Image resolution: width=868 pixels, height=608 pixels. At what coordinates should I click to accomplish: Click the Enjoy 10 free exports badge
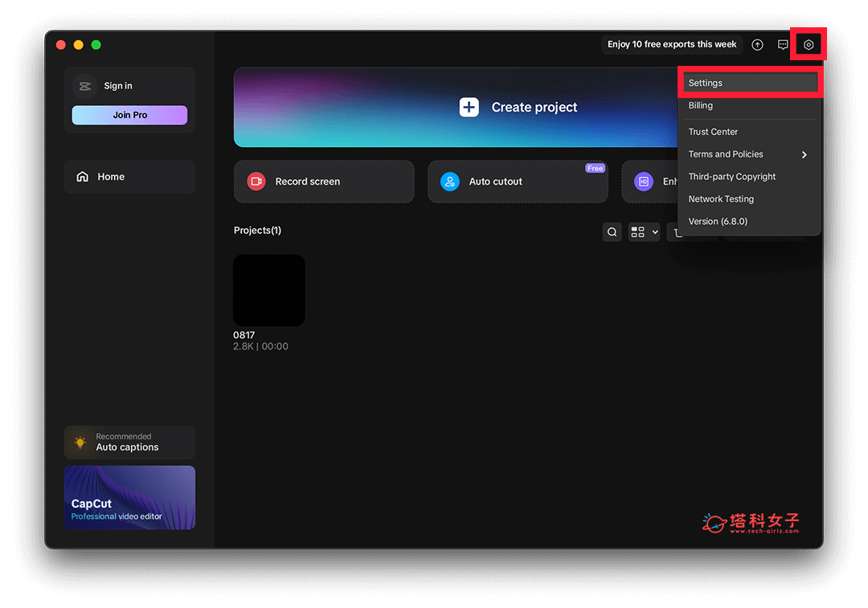pos(670,44)
